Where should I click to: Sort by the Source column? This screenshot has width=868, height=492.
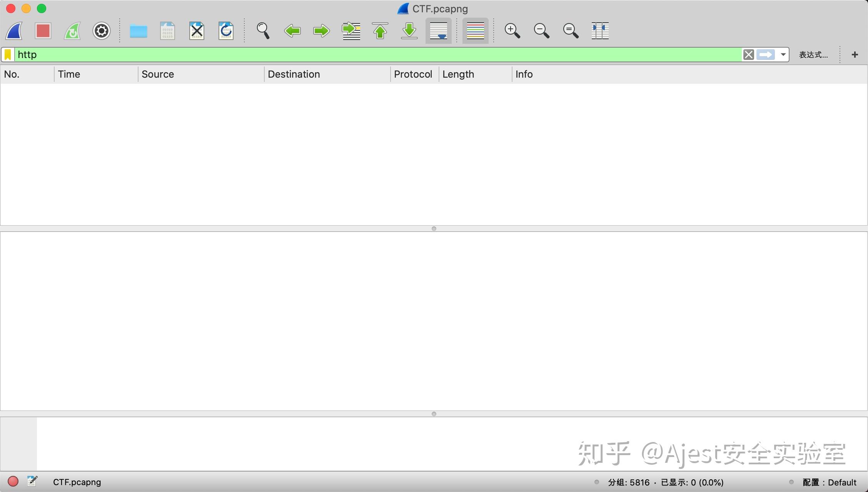click(201, 74)
